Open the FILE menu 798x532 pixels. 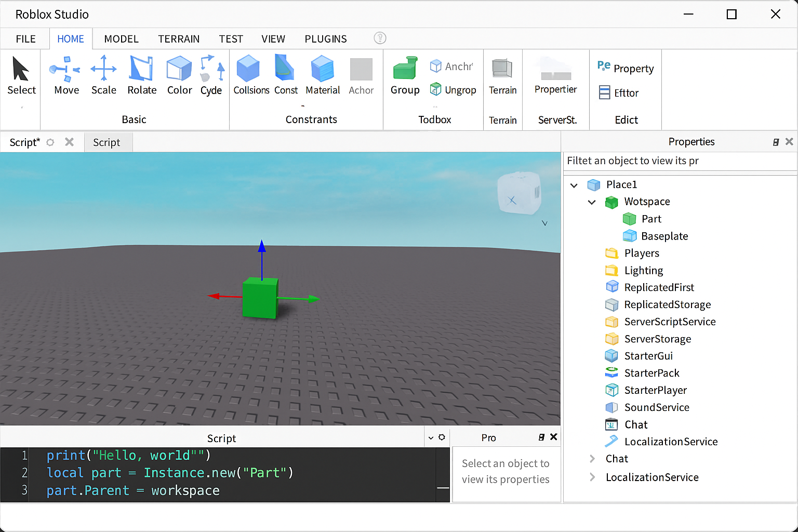[25, 39]
